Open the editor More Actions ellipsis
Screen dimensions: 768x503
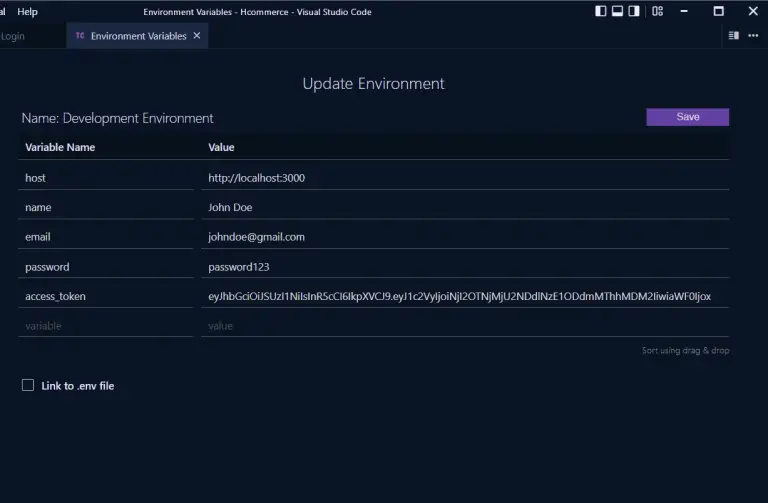753,35
